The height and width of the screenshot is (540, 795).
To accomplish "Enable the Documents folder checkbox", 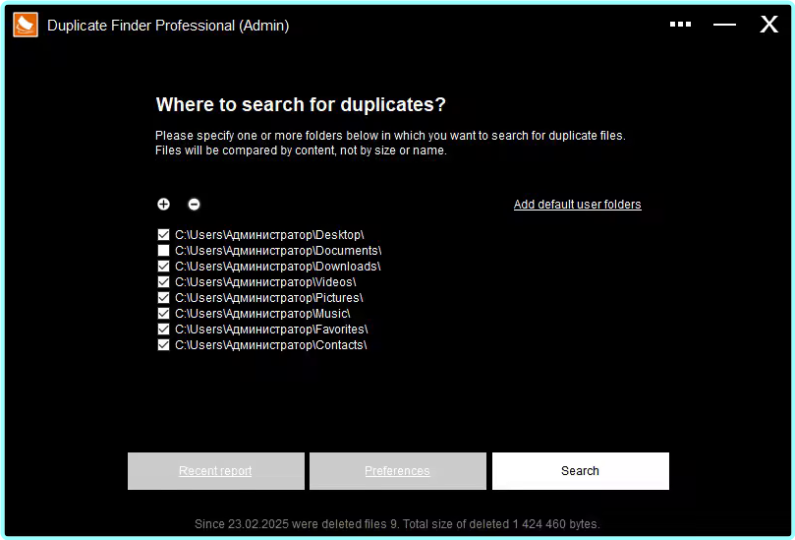I will click(164, 251).
